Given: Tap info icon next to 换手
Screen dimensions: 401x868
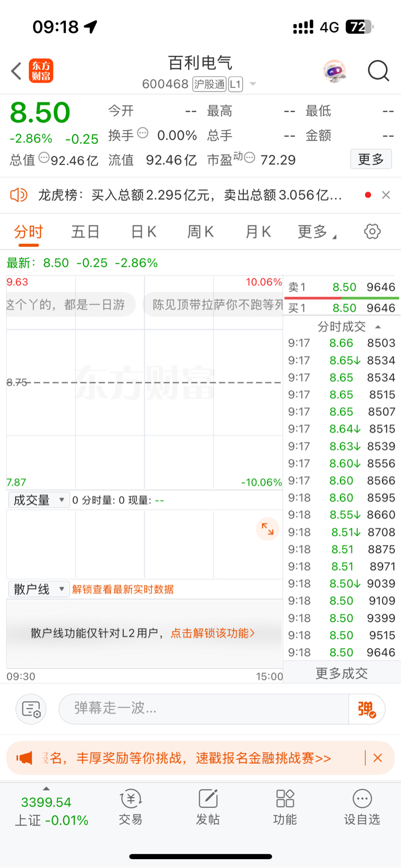Looking at the screenshot, I should tap(143, 133).
